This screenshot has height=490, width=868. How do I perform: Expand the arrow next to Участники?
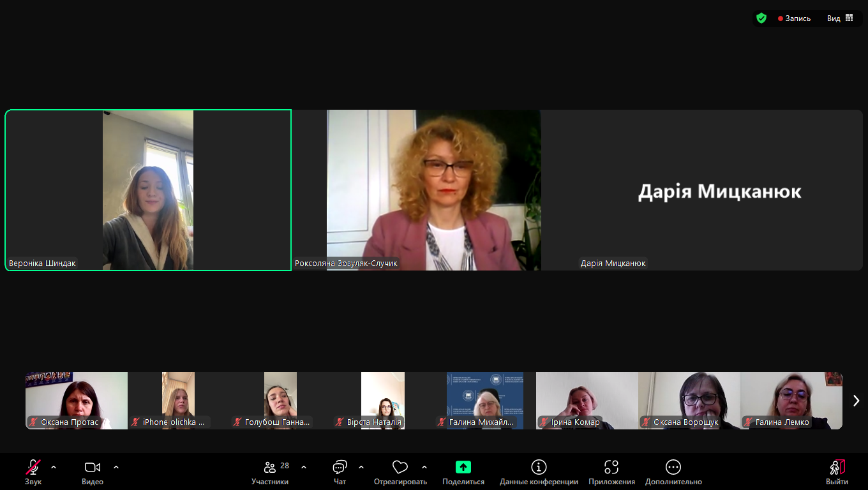click(x=304, y=467)
